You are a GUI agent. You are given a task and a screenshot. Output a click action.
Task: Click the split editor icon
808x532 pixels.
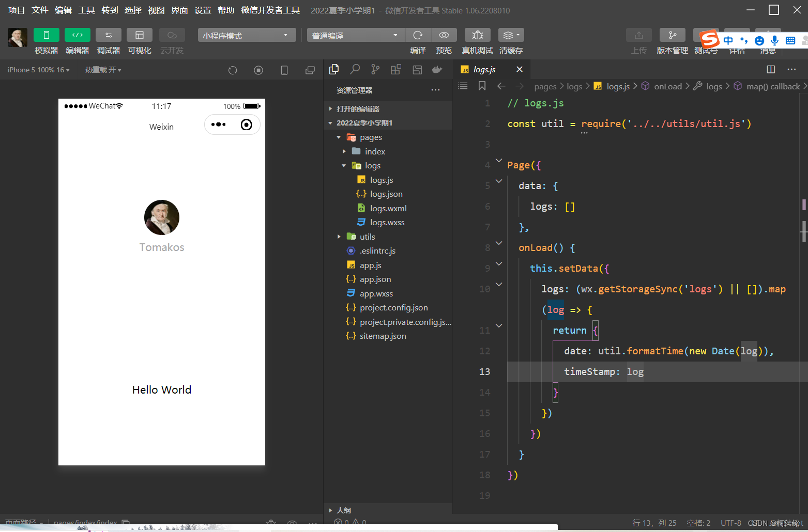point(771,69)
